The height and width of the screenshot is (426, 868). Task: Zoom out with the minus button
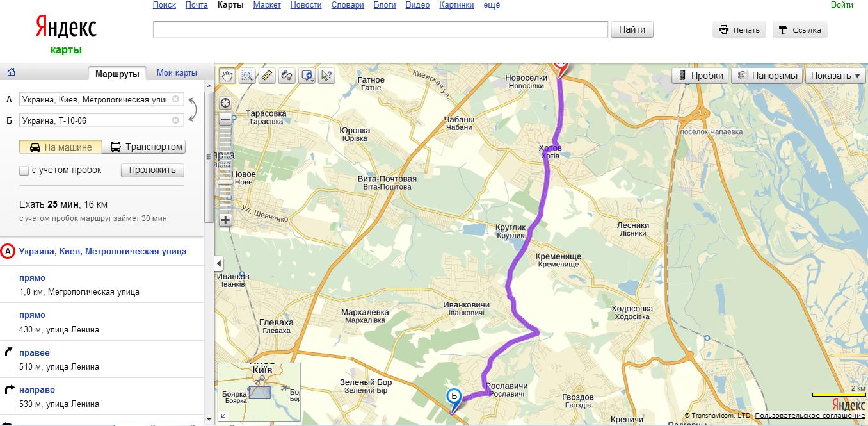[225, 119]
